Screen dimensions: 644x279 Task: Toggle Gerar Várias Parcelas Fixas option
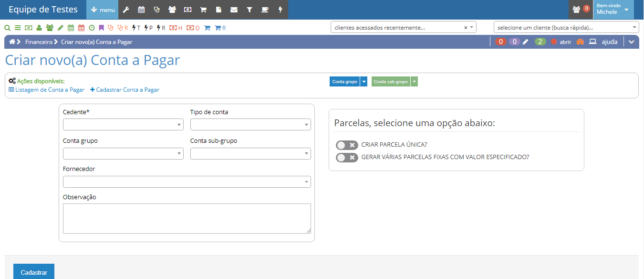point(347,157)
